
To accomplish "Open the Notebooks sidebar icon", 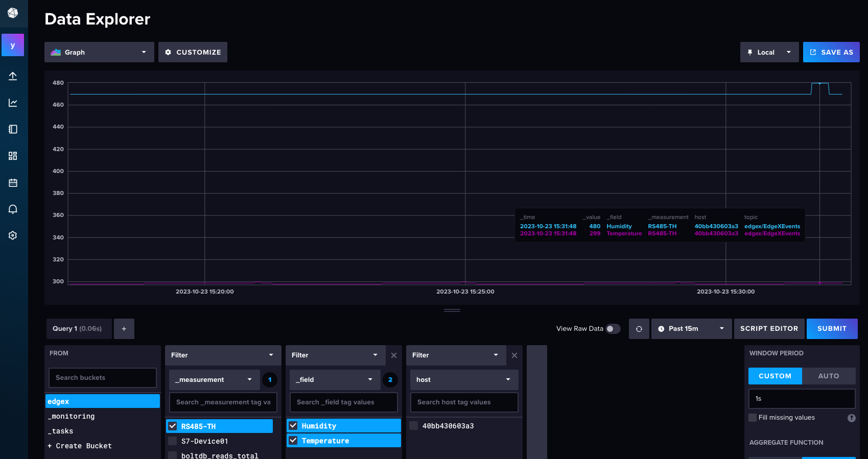I will [x=13, y=129].
